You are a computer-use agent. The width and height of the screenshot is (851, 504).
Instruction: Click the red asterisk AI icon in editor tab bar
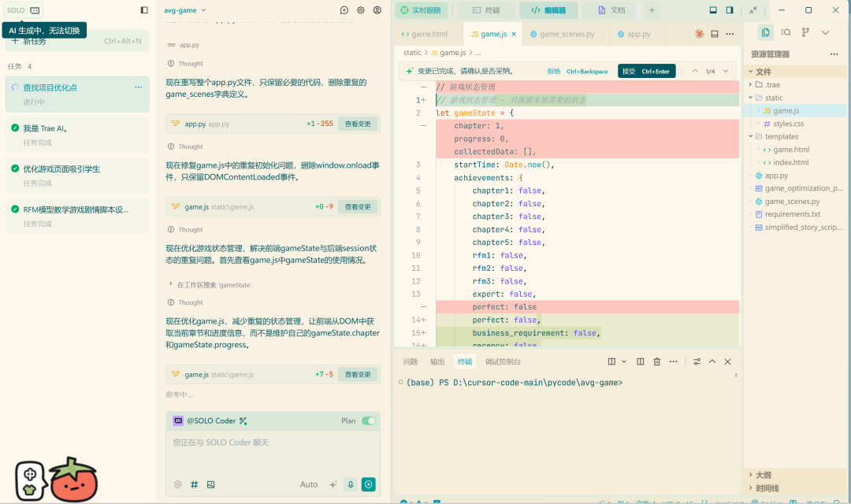(698, 34)
